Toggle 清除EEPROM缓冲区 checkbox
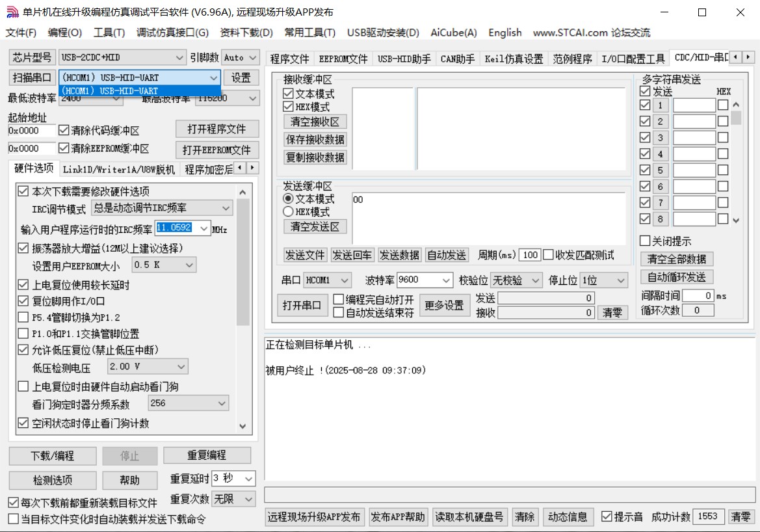Image resolution: width=760 pixels, height=532 pixels. coord(64,148)
